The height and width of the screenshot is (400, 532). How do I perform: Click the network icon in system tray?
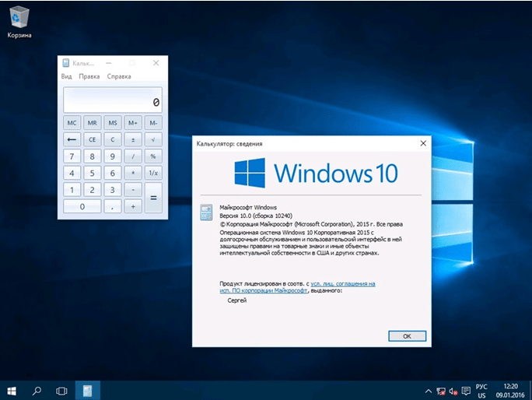click(440, 389)
